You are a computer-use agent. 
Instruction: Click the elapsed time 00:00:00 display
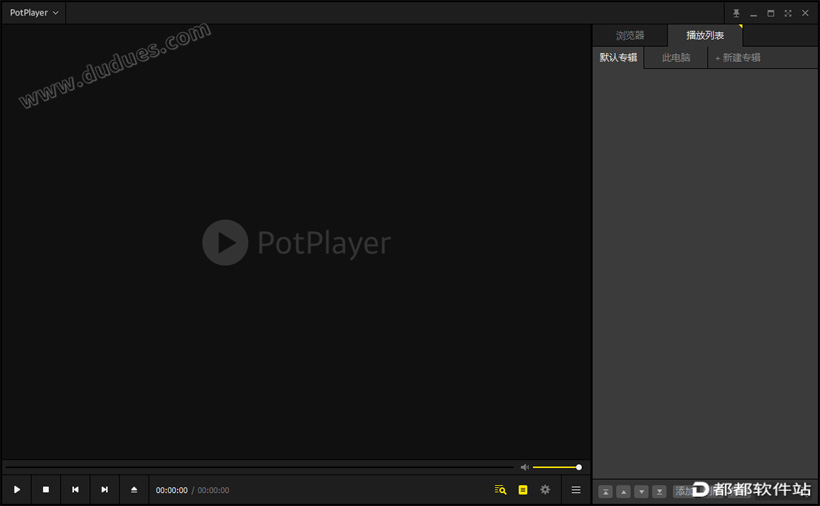[x=172, y=490]
